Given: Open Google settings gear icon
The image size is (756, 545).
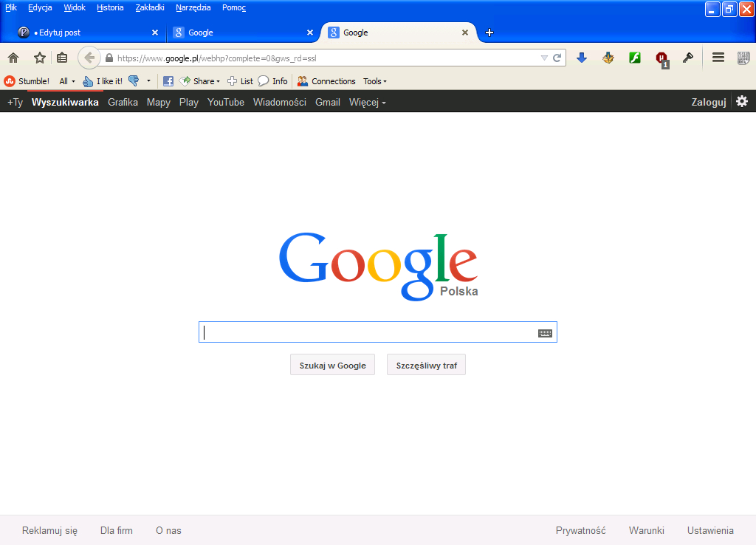Looking at the screenshot, I should click(742, 101).
